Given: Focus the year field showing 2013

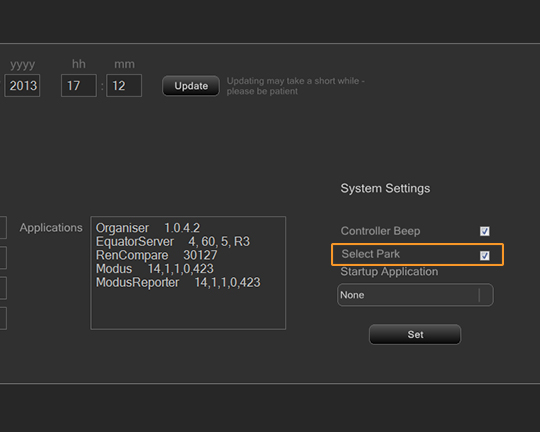Looking at the screenshot, I should tap(22, 85).
